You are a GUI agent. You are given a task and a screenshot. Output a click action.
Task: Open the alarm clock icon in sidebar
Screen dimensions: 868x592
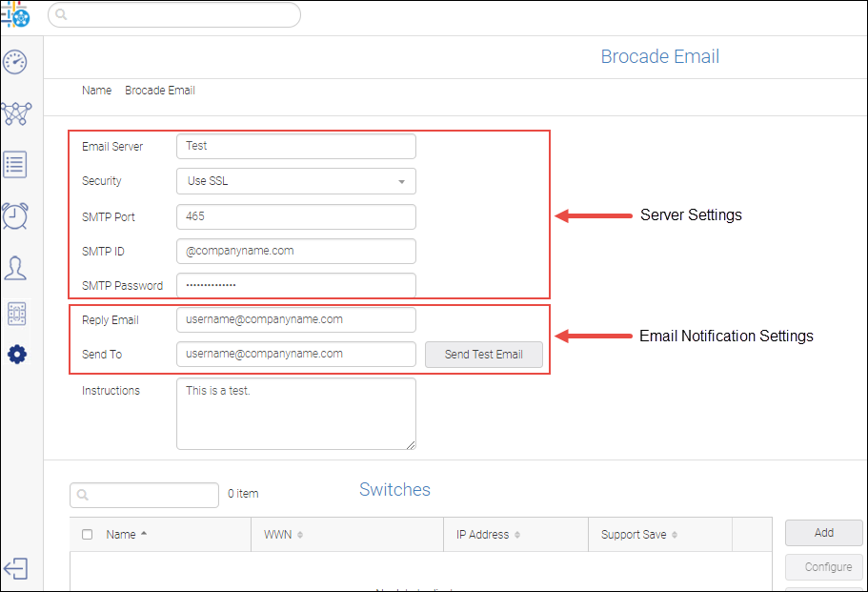15,215
